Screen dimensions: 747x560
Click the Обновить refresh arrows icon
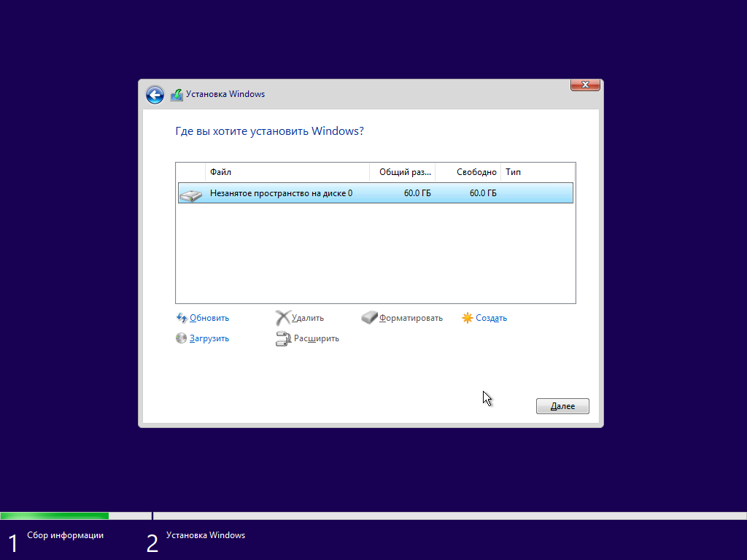point(182,318)
